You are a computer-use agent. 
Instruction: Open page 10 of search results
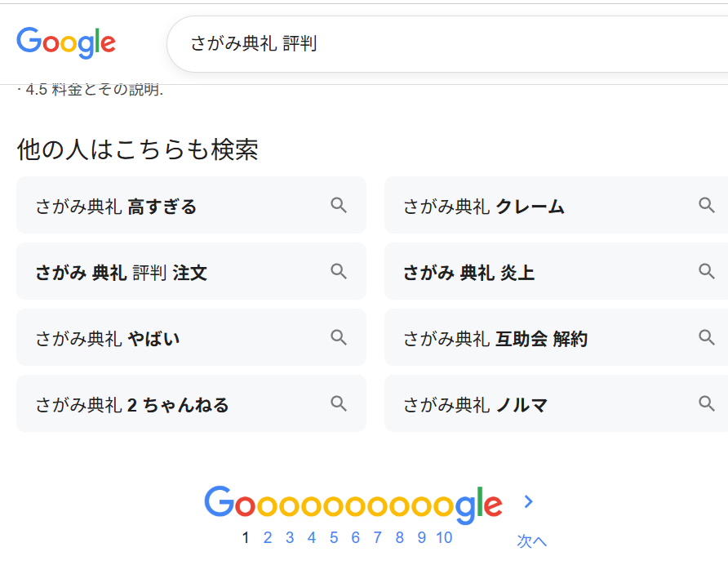(x=444, y=538)
